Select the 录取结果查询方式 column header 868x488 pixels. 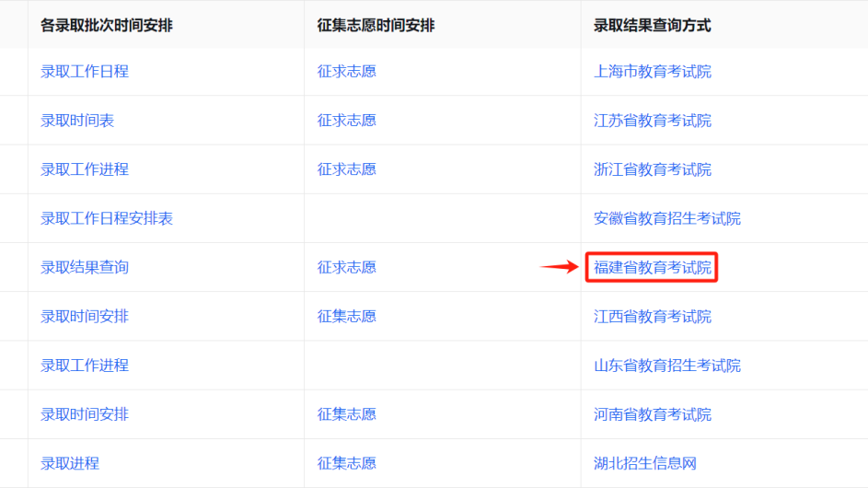point(652,26)
